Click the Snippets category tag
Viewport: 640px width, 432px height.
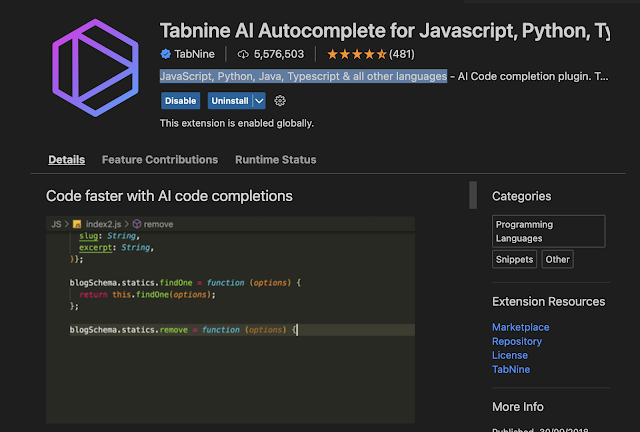point(514,259)
